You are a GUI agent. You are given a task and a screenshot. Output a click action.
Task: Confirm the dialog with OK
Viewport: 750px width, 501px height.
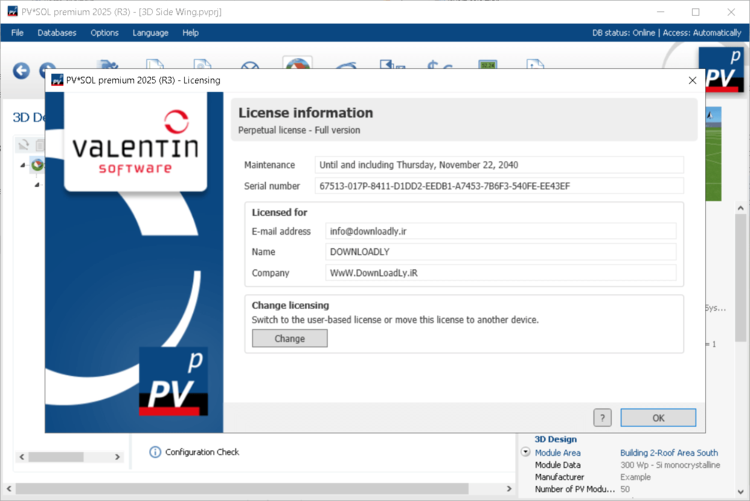point(658,418)
